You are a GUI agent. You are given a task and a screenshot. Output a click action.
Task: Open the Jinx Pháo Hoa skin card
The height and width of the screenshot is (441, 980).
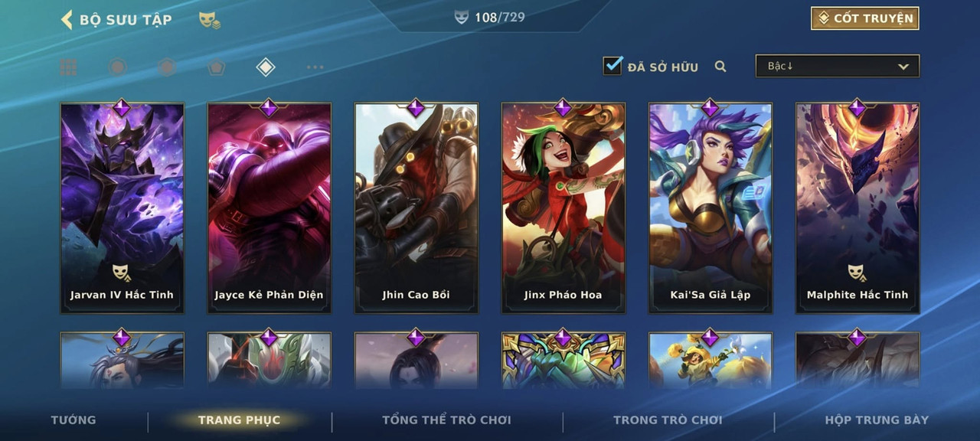[563, 208]
